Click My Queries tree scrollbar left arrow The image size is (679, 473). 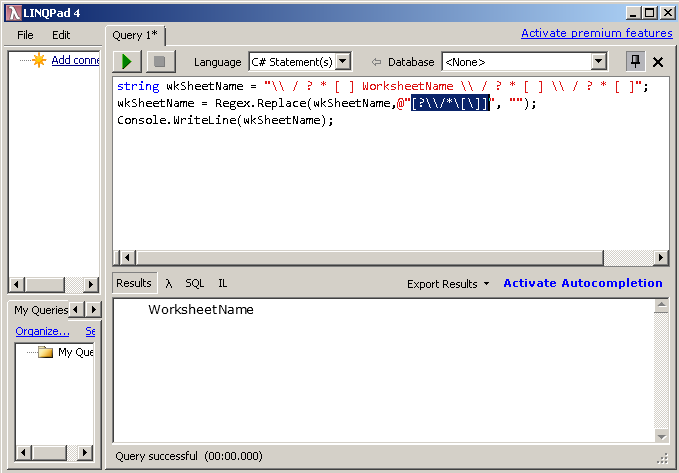tap(23, 453)
